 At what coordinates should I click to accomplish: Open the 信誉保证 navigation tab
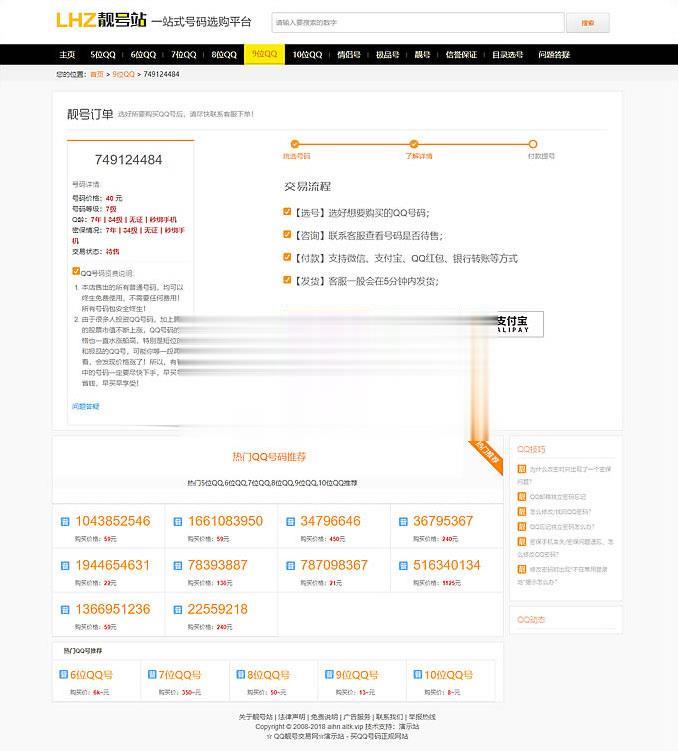pyautogui.click(x=461, y=55)
